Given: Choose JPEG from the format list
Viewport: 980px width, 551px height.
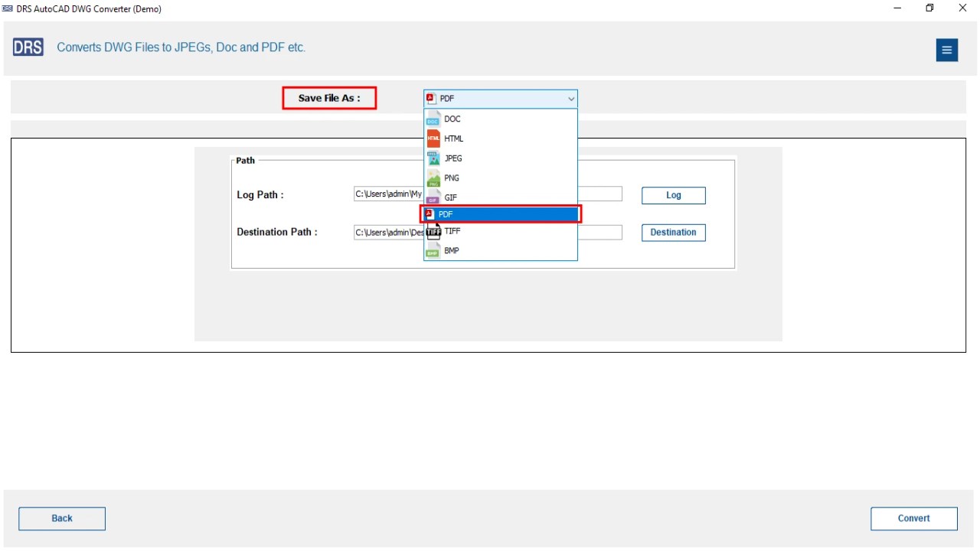Looking at the screenshot, I should [501, 158].
